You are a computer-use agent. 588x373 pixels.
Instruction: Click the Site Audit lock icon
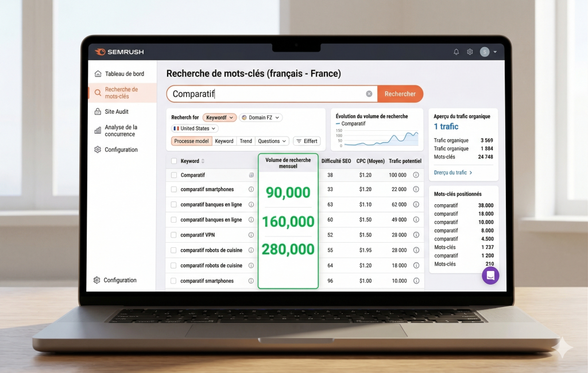[98, 111]
